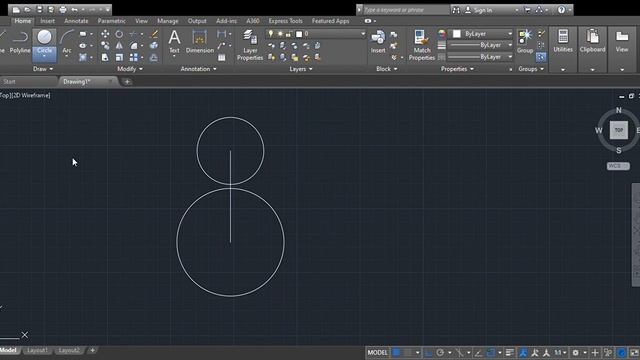Expand the Groups panel

[531, 69]
